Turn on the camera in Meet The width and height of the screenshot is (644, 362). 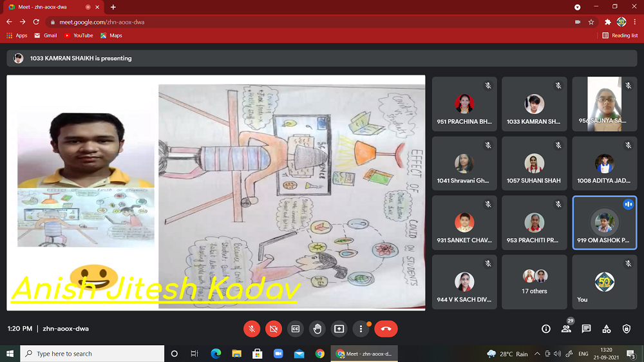(274, 329)
